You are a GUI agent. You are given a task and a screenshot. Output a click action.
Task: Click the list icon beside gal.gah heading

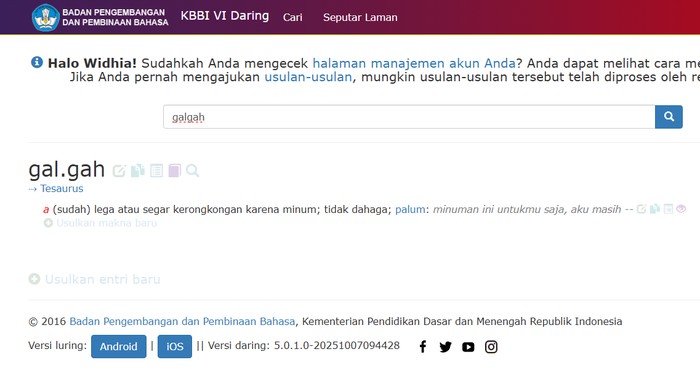click(156, 171)
